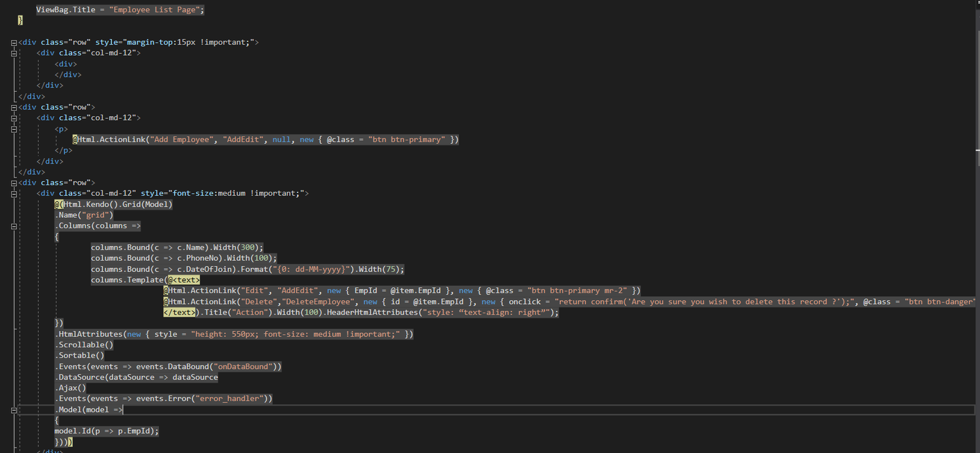Image resolution: width=980 pixels, height=453 pixels.
Task: Collapse the col-md-12 div with font-size style
Action: [x=13, y=194]
